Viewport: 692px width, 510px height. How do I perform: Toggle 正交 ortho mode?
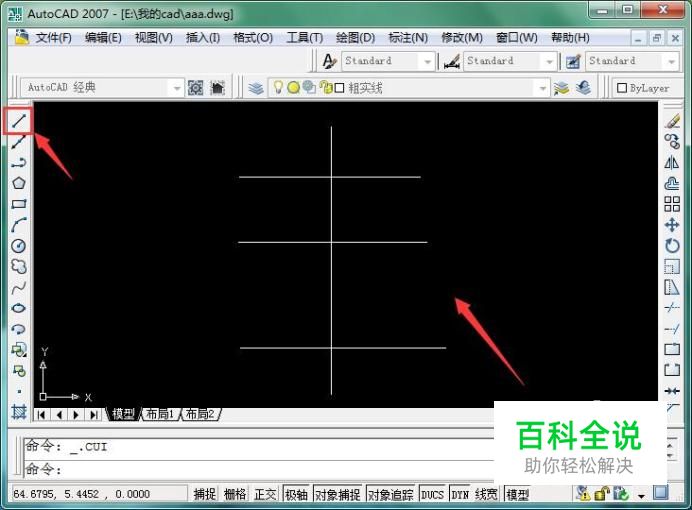pos(265,494)
